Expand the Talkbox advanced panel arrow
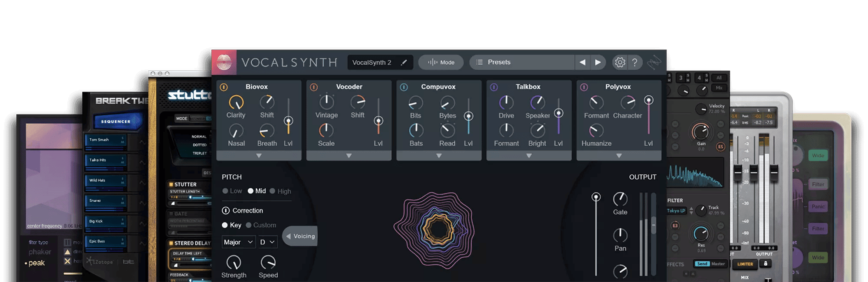The image size is (868, 282). [x=529, y=156]
